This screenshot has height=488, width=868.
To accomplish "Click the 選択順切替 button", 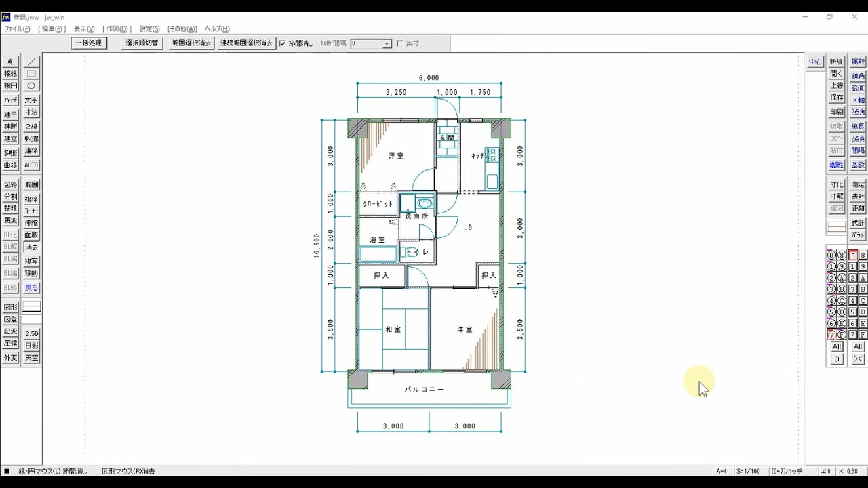I will pos(141,43).
